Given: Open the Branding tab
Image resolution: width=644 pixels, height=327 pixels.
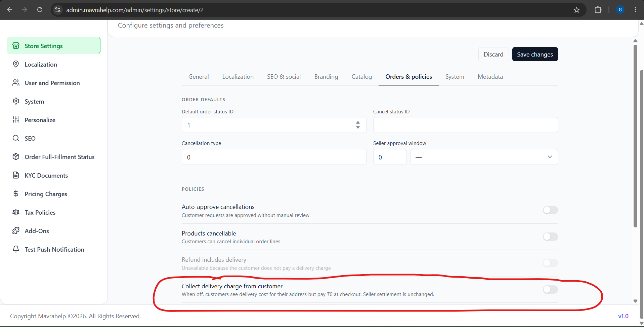Looking at the screenshot, I should (x=326, y=77).
